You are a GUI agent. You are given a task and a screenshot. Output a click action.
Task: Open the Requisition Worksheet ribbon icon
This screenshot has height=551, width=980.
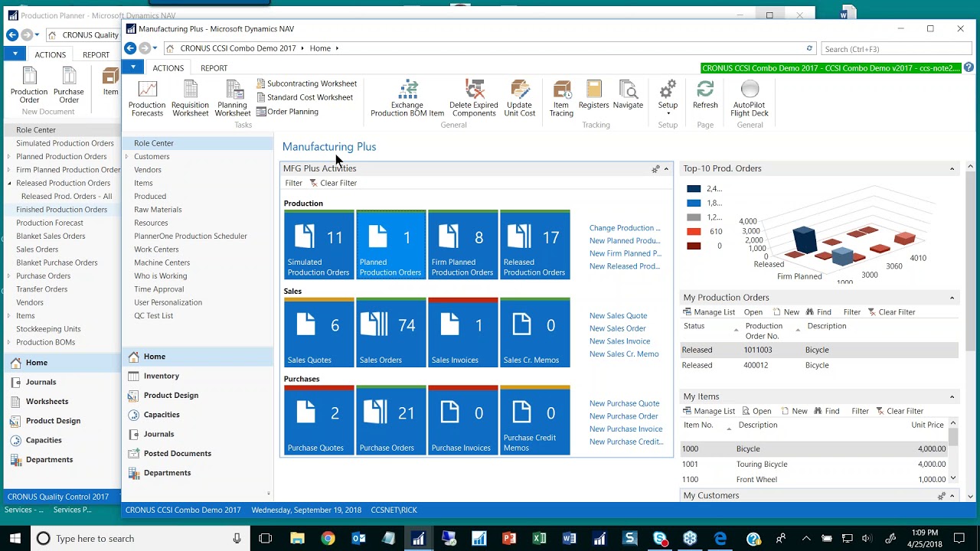click(x=190, y=98)
